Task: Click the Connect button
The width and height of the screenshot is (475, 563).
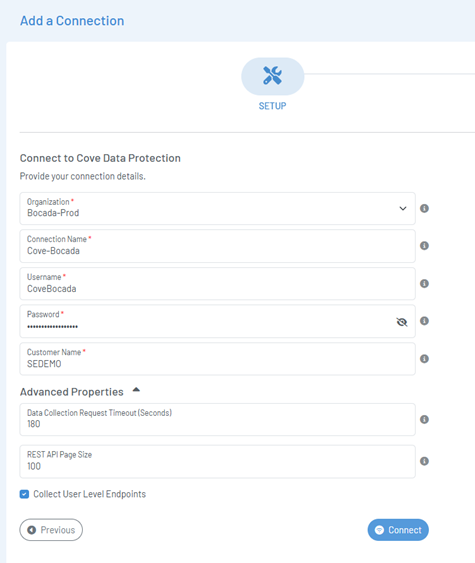Action: tap(398, 530)
